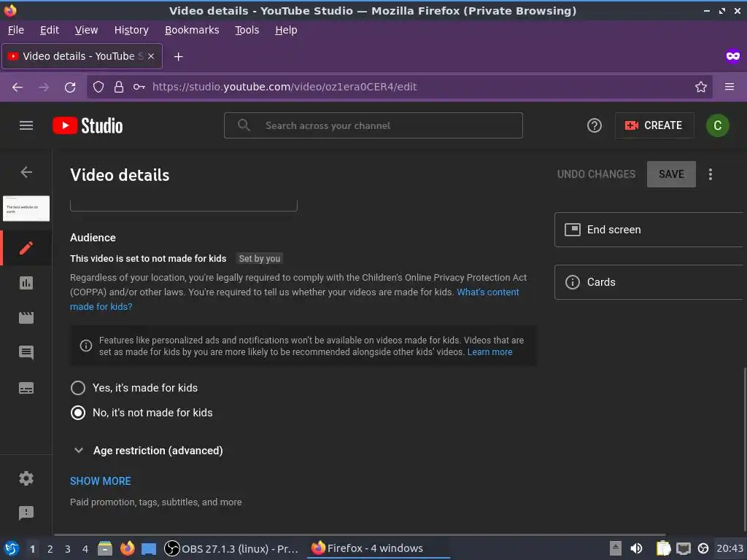Close the Video details browser tab
747x560 pixels.
(151, 56)
